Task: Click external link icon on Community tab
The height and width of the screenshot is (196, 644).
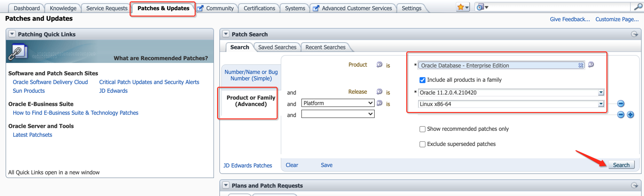Action: pyautogui.click(x=201, y=8)
